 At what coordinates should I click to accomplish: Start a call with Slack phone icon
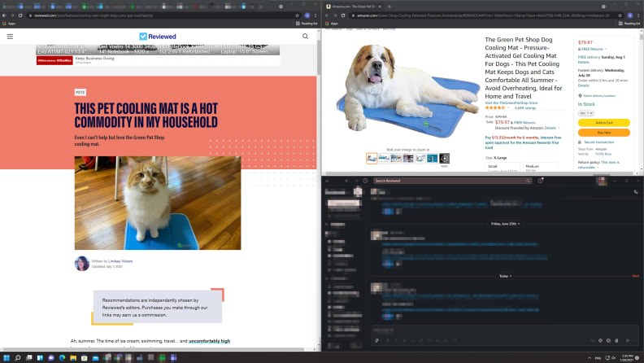pyautogui.click(x=636, y=191)
